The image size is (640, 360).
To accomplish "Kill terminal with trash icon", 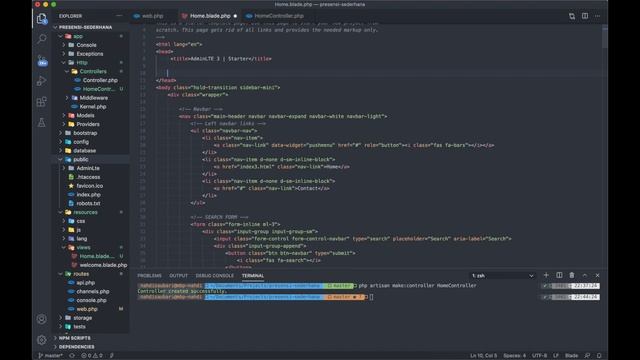I will [572, 275].
